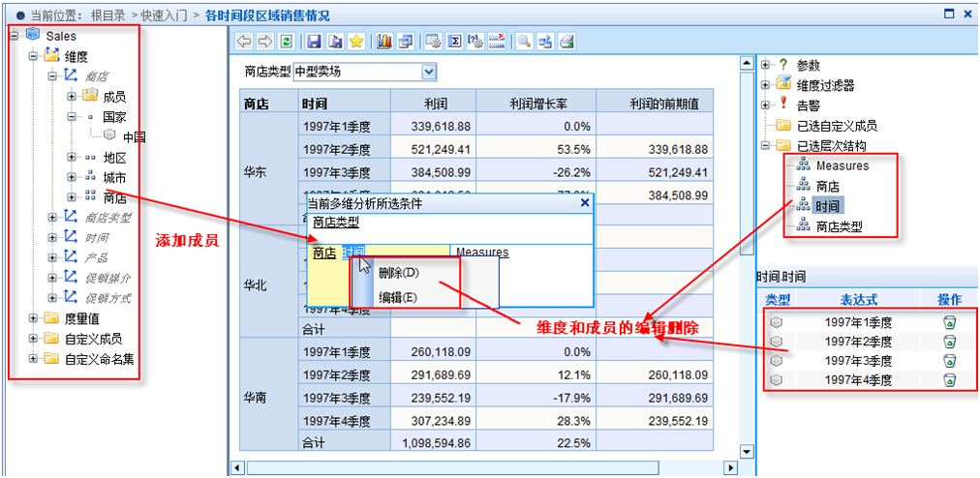Click the parameter gear toolbar icon
Image resolution: width=980 pixels, height=478 pixels.
point(475,42)
